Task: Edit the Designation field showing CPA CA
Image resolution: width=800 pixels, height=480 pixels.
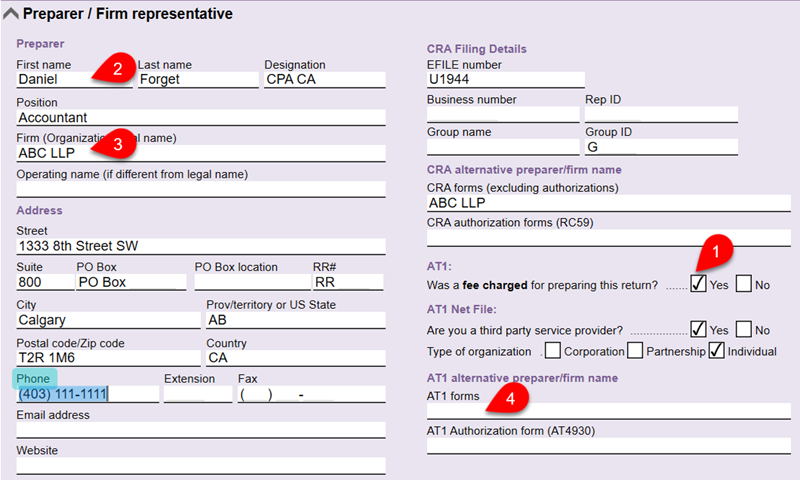Action: pyautogui.click(x=324, y=80)
